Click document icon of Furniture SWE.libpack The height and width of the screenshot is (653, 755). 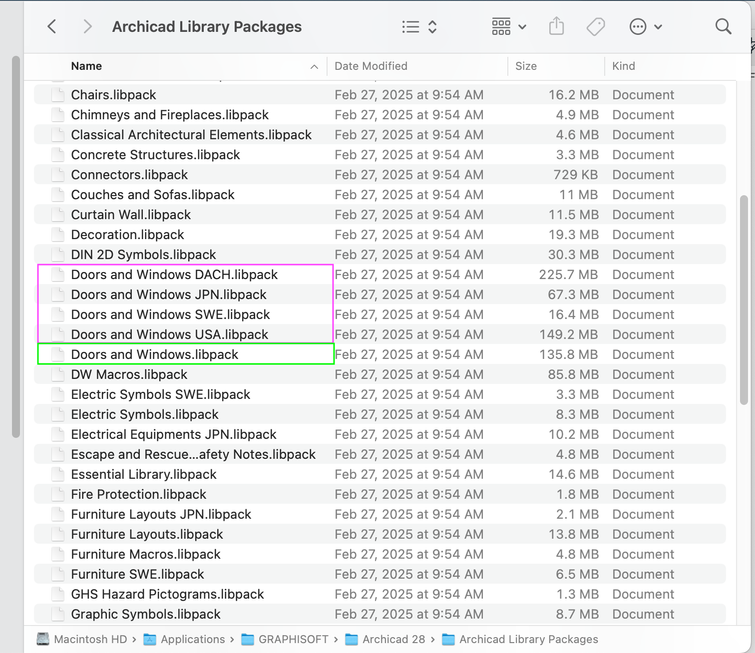[58, 575]
